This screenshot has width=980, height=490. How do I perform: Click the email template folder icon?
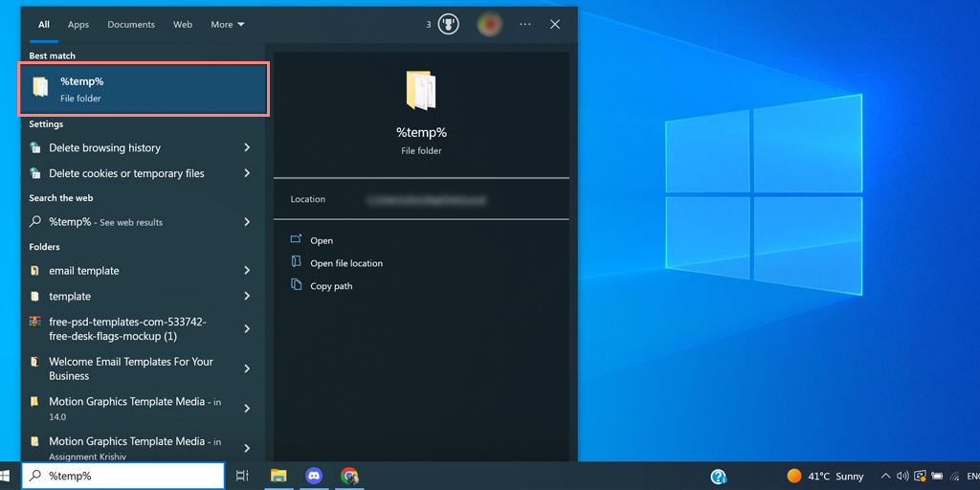click(35, 271)
